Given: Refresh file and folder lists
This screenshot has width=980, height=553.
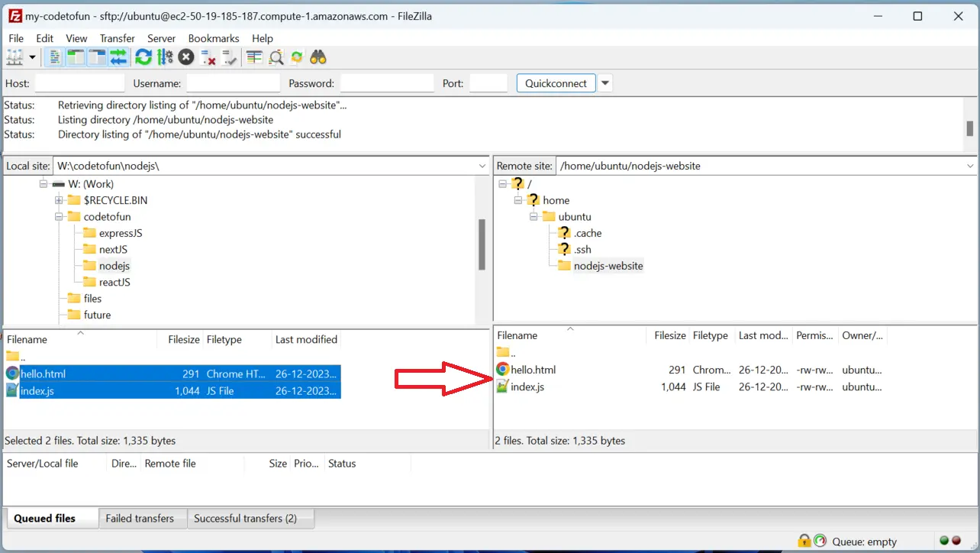Looking at the screenshot, I should pos(143,57).
